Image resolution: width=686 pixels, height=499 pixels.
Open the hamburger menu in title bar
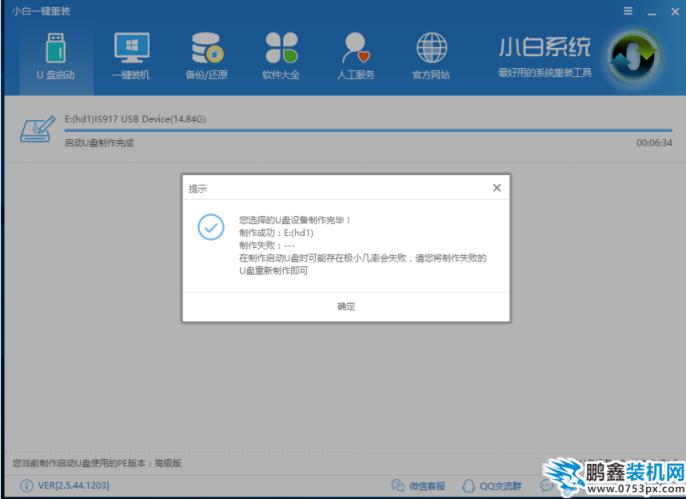point(628,11)
